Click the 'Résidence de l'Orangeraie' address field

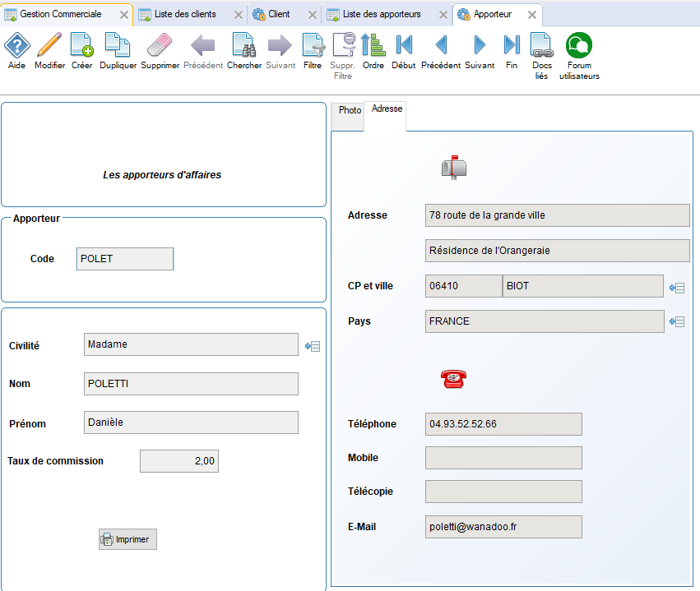click(x=557, y=251)
